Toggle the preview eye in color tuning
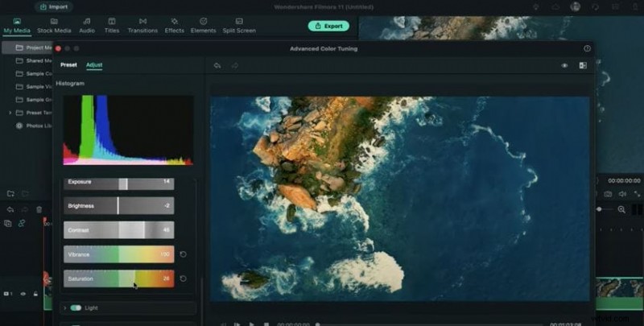 [564, 65]
